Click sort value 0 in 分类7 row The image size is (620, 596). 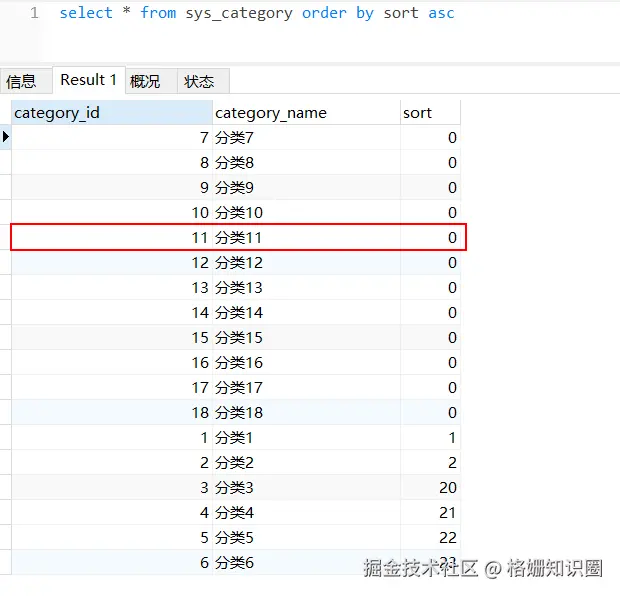(430, 138)
